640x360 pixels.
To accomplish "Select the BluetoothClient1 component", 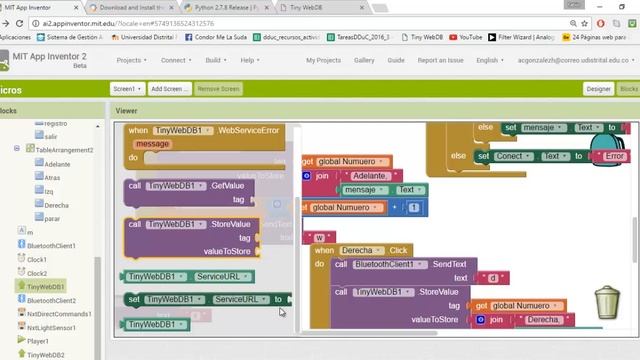I will (x=47, y=245).
